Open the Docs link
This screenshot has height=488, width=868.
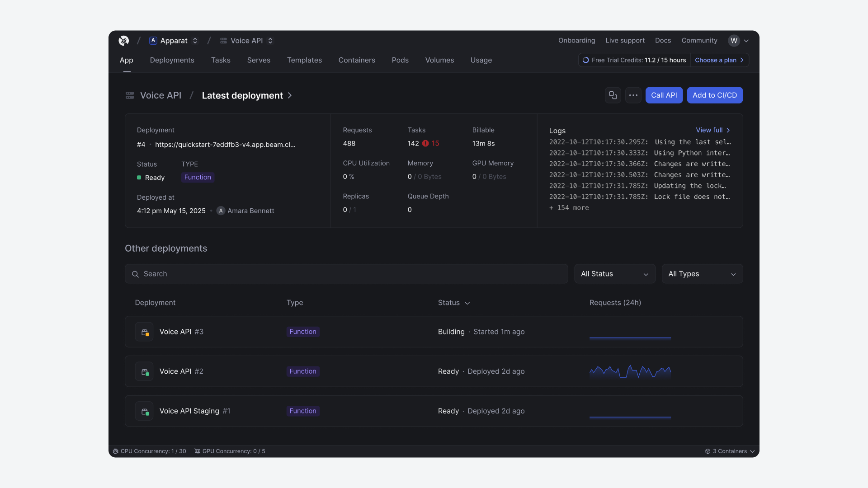[x=663, y=41]
